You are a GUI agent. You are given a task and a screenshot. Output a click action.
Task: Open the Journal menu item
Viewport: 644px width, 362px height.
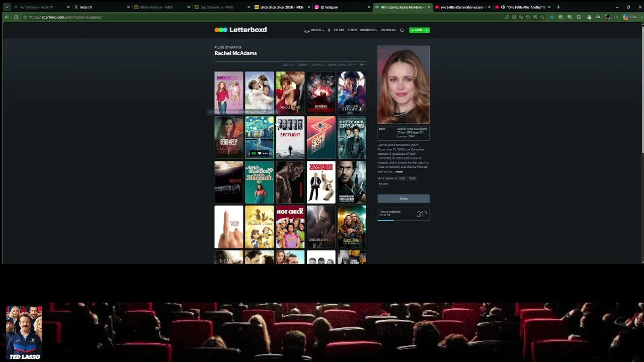click(x=388, y=30)
